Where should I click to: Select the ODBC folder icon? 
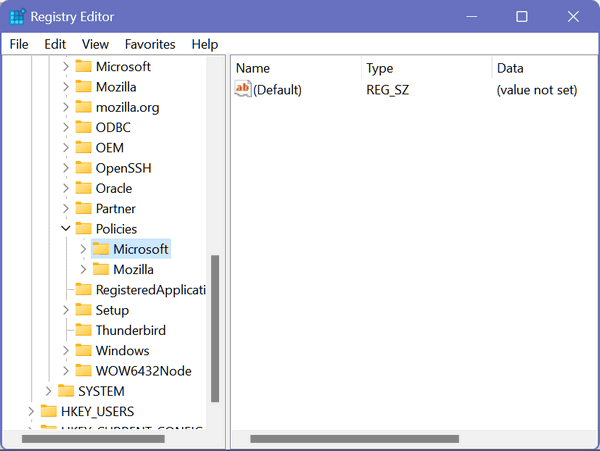point(83,127)
